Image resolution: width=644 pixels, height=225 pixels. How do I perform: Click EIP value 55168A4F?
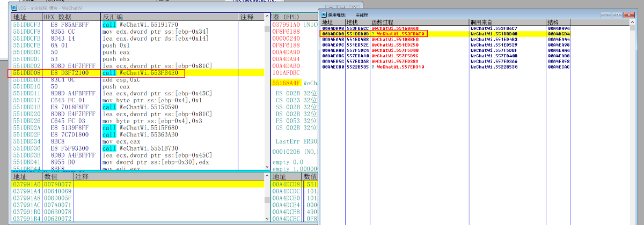click(x=286, y=84)
